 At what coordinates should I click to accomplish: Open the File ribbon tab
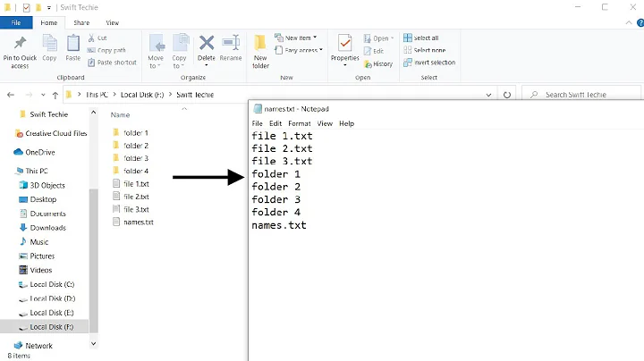point(16,22)
